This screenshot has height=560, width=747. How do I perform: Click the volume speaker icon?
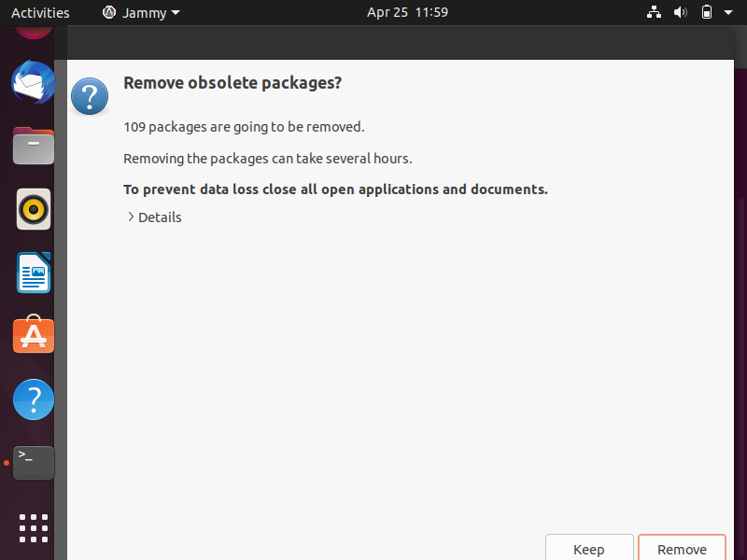(x=680, y=12)
